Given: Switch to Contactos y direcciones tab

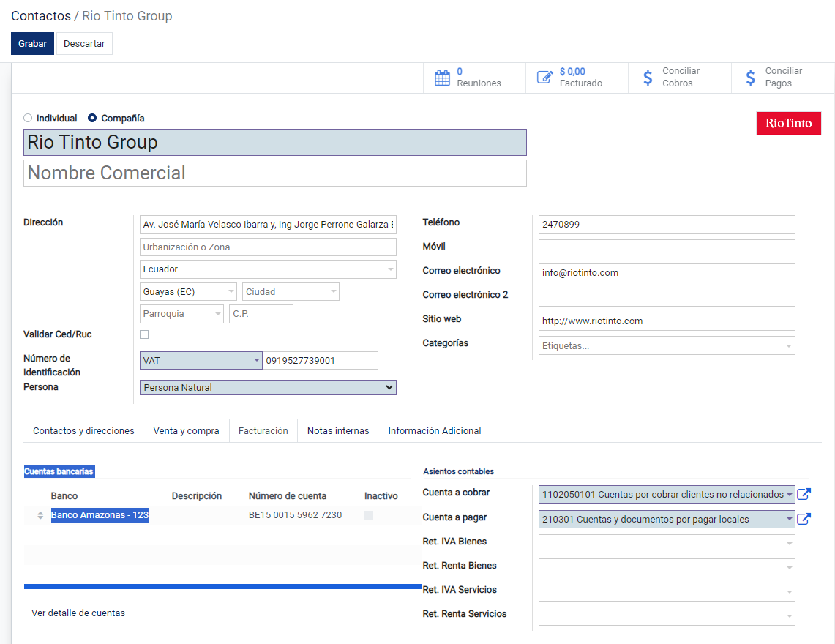Looking at the screenshot, I should [83, 430].
